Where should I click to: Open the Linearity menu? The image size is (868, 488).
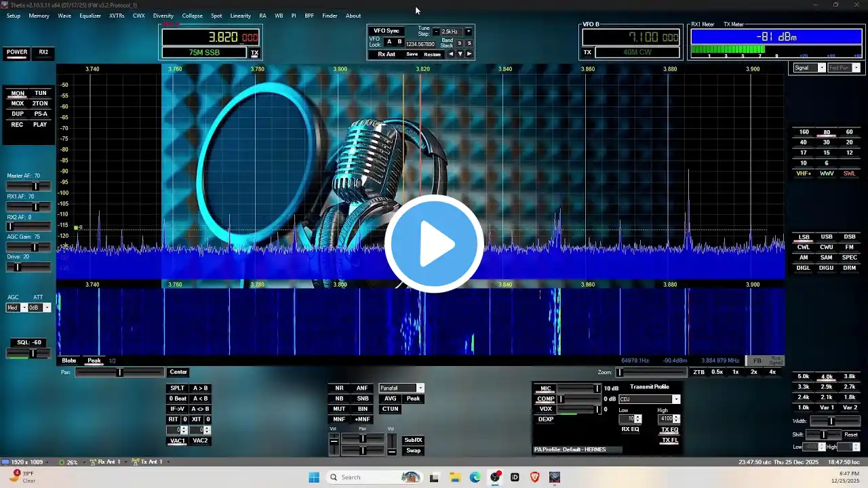tap(241, 16)
